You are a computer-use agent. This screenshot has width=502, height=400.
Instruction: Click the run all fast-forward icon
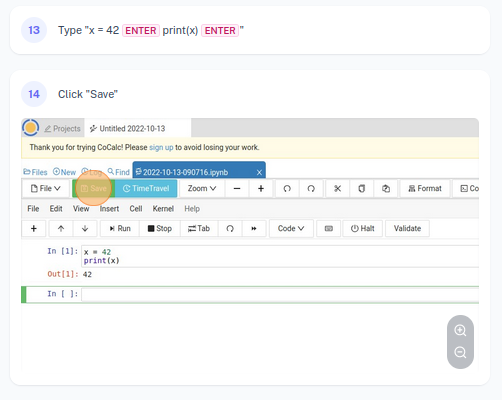(x=254, y=228)
